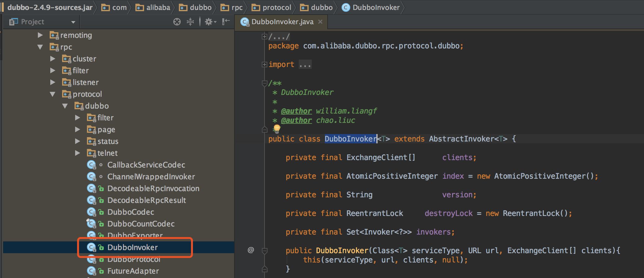Click the hide Project panel icon

click(x=226, y=21)
